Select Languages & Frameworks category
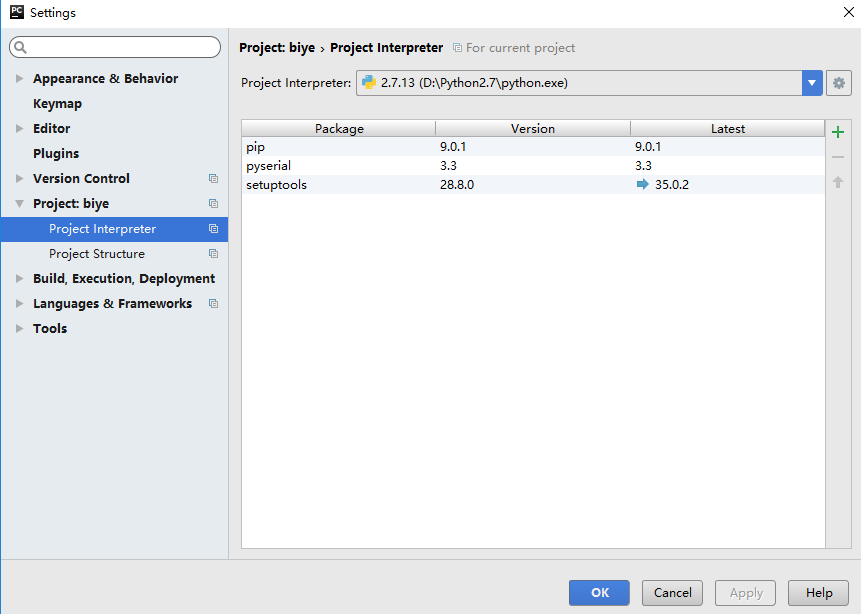The image size is (861, 614). tap(113, 304)
